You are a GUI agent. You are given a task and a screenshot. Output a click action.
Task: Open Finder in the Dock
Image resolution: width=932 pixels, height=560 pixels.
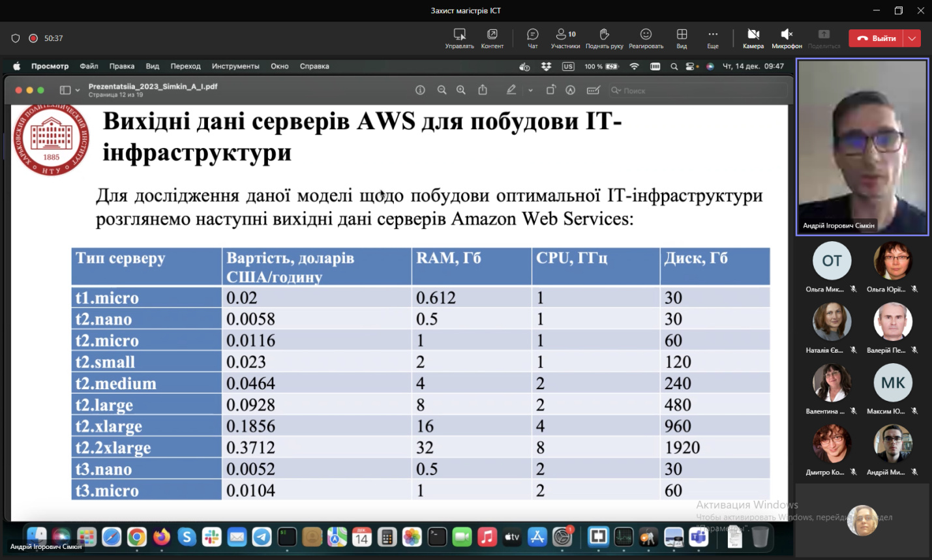tap(37, 537)
